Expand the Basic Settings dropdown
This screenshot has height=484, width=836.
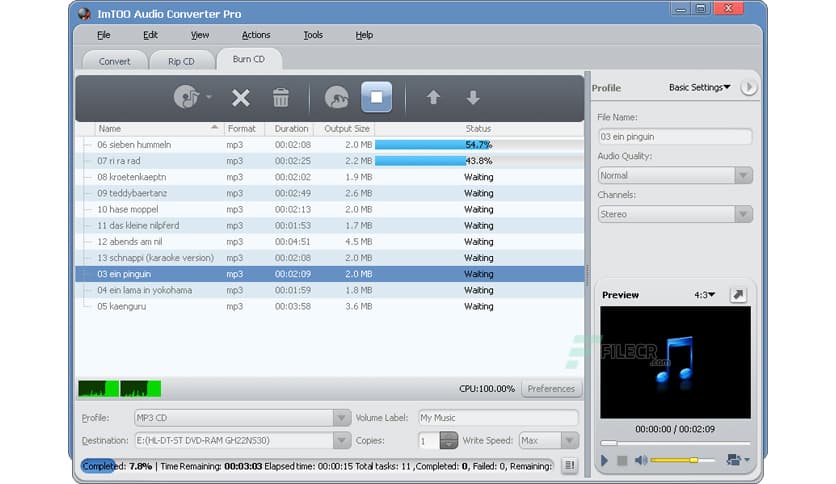[700, 87]
